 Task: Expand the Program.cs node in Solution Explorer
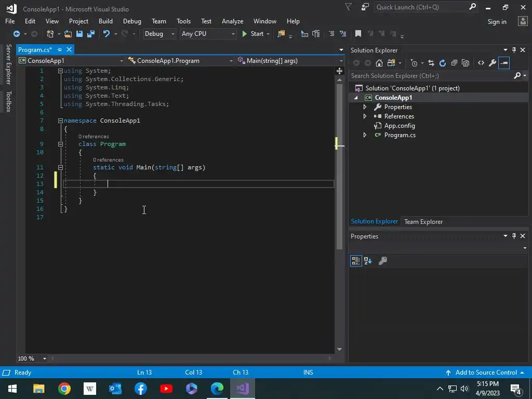[365, 135]
